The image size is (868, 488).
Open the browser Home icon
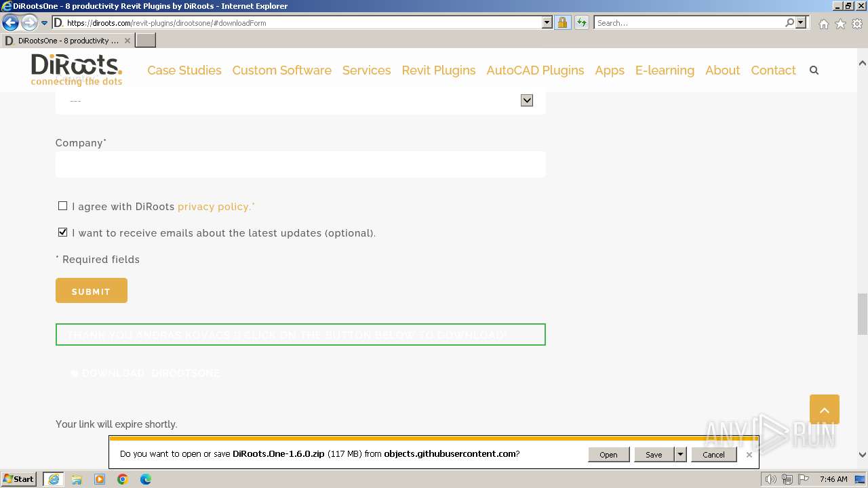tap(823, 24)
